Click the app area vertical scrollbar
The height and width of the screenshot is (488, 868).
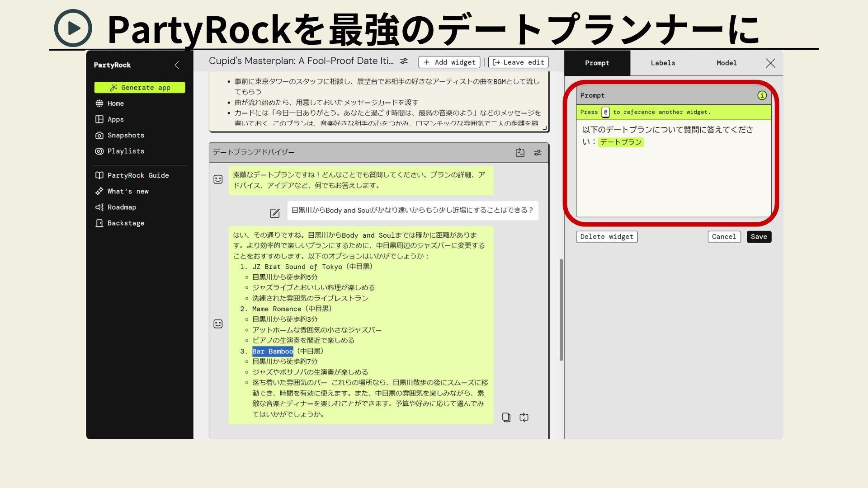[561, 310]
